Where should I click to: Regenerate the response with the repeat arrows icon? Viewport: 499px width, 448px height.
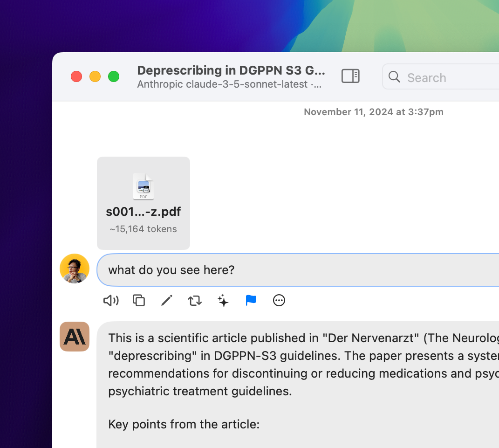195,301
